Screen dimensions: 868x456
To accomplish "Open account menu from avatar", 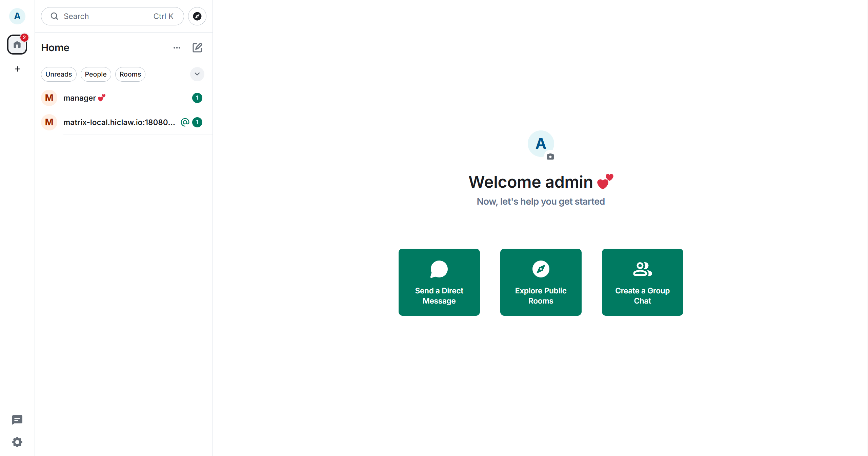I will pos(17,16).
